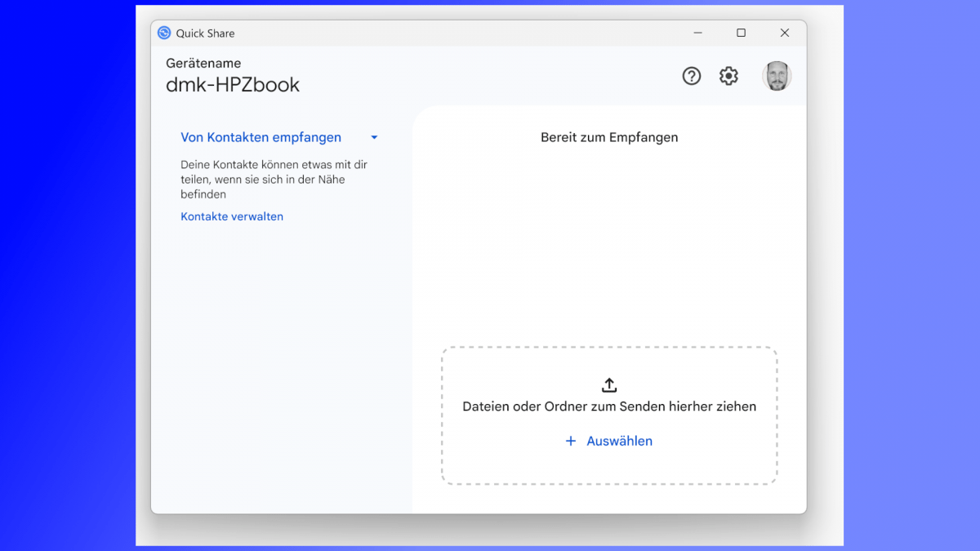Click the device name dmk-HPZbook
The width and height of the screenshot is (980, 551).
tap(233, 85)
